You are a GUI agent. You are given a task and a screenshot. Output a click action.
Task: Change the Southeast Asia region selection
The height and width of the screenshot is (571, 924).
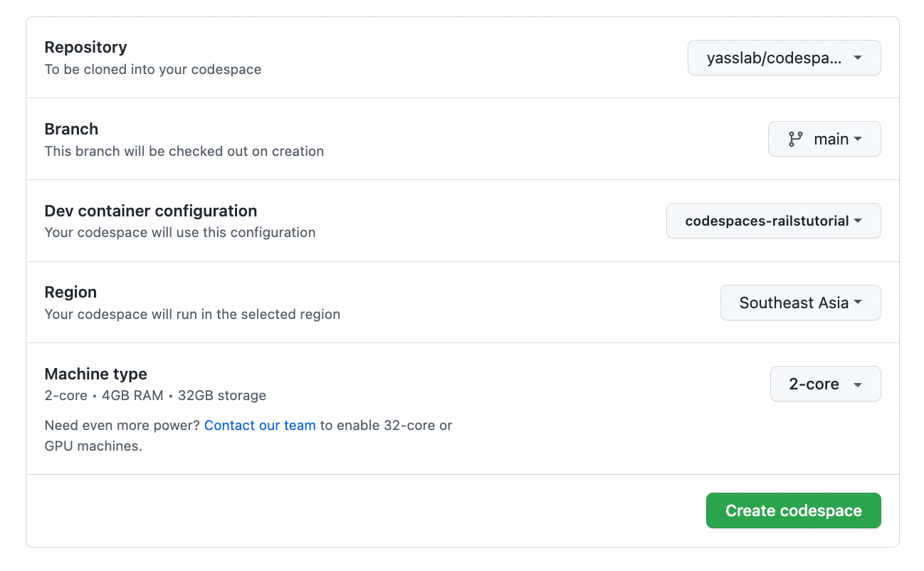click(800, 303)
